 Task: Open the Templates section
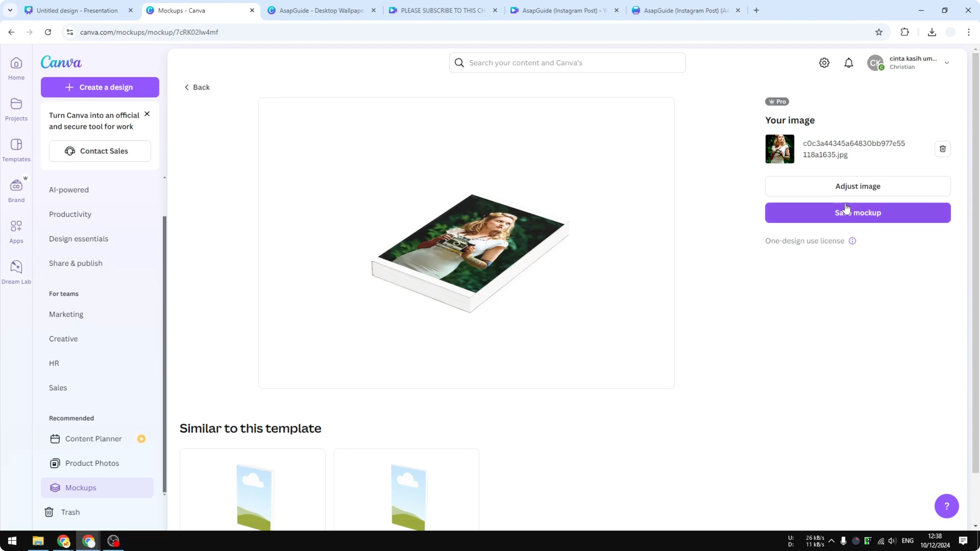coord(16,150)
